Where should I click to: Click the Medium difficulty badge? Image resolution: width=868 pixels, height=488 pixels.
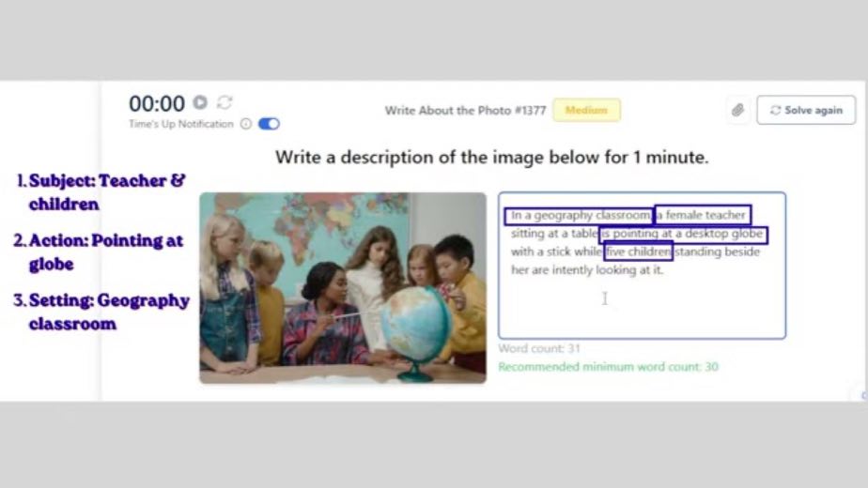(x=586, y=110)
